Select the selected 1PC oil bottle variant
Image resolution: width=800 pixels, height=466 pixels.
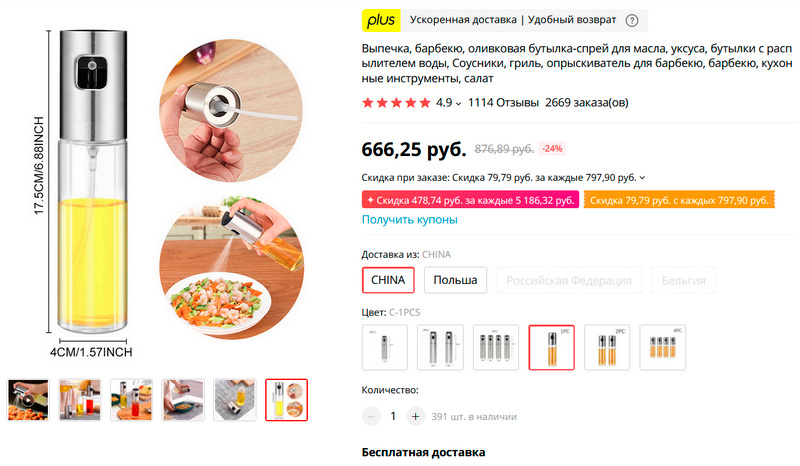click(x=551, y=348)
